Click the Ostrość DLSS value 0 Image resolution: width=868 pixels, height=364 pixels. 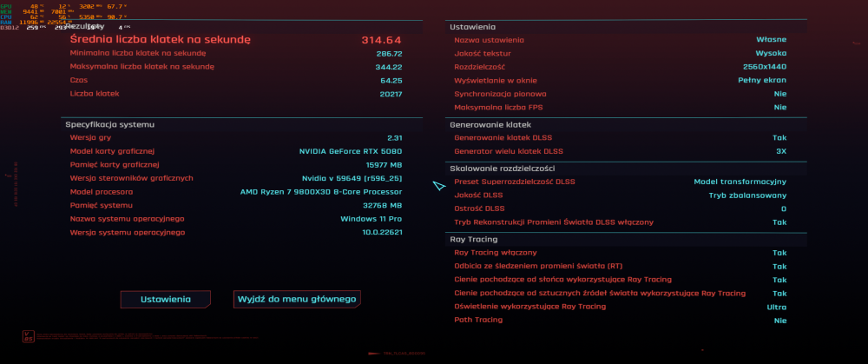(x=784, y=208)
